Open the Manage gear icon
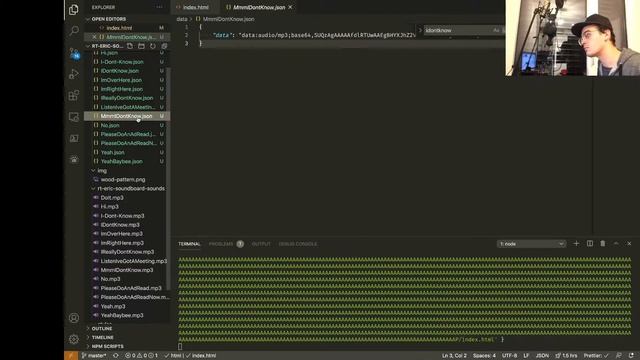Image resolution: width=640 pixels, height=360 pixels. tap(74, 339)
